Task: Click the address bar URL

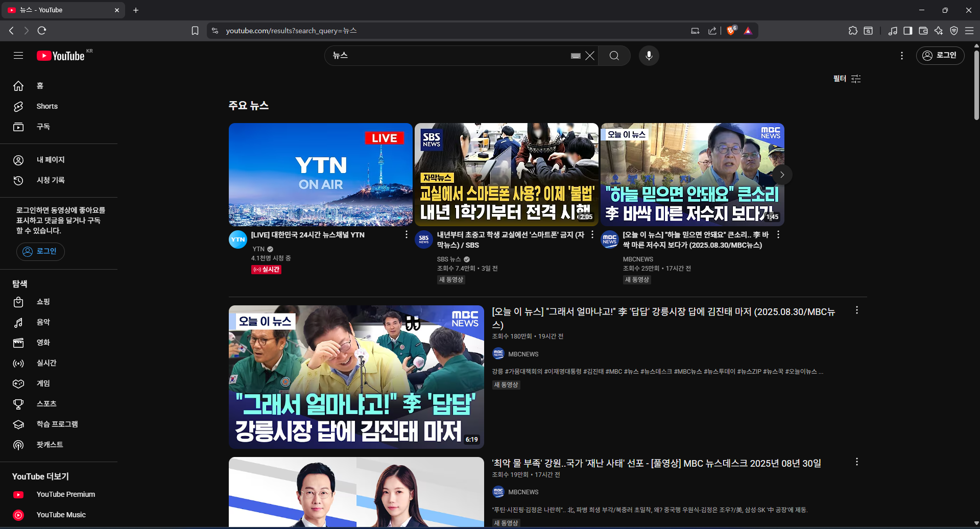Action: tap(291, 31)
